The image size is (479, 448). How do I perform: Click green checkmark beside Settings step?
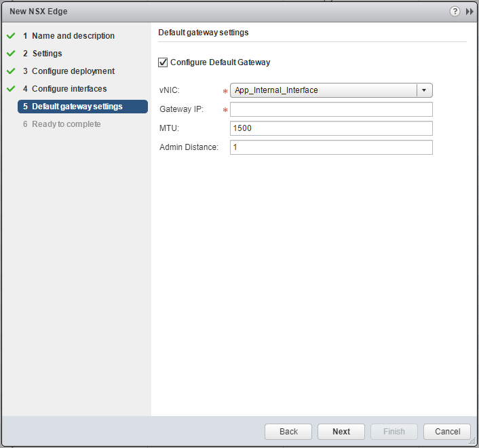[x=11, y=54]
